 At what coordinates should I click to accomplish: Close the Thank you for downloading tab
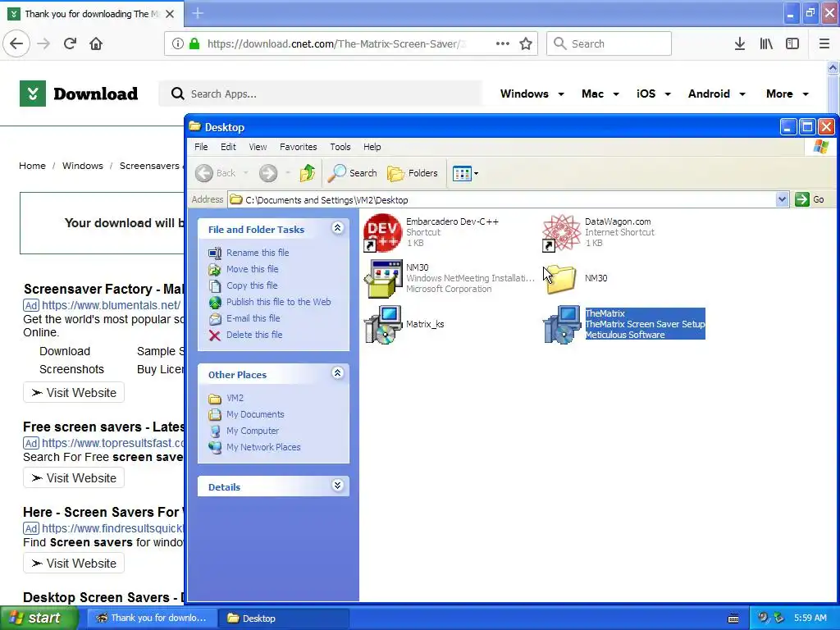170,14
